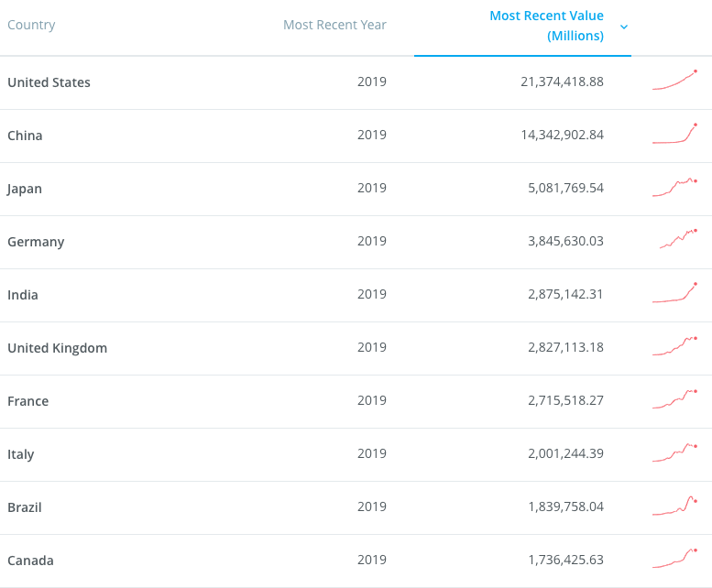The height and width of the screenshot is (588, 712).
Task: Sort table by Country column header
Action: coord(31,25)
